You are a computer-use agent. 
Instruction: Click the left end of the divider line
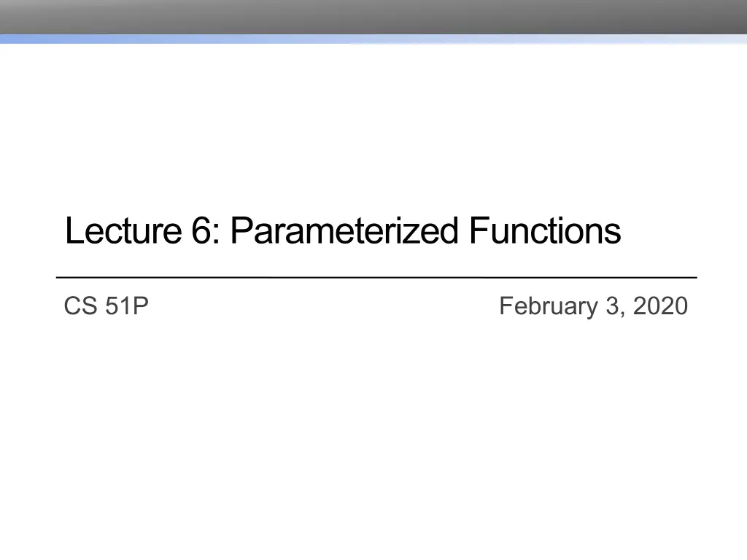[x=58, y=278]
